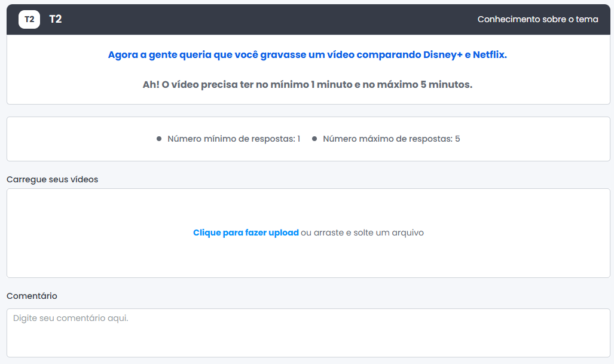Click the Disney+ e Netflix instruction heading
This screenshot has width=614, height=364.
[x=307, y=54]
